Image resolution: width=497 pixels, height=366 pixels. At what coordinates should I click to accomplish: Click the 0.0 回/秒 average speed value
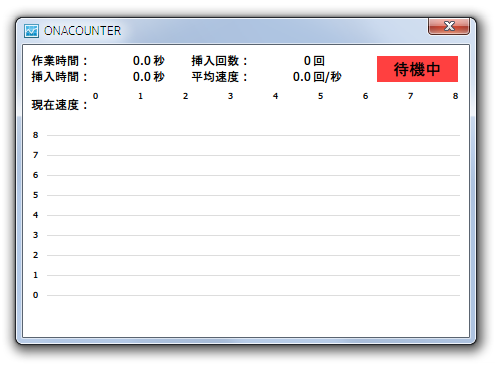pyautogui.click(x=317, y=77)
